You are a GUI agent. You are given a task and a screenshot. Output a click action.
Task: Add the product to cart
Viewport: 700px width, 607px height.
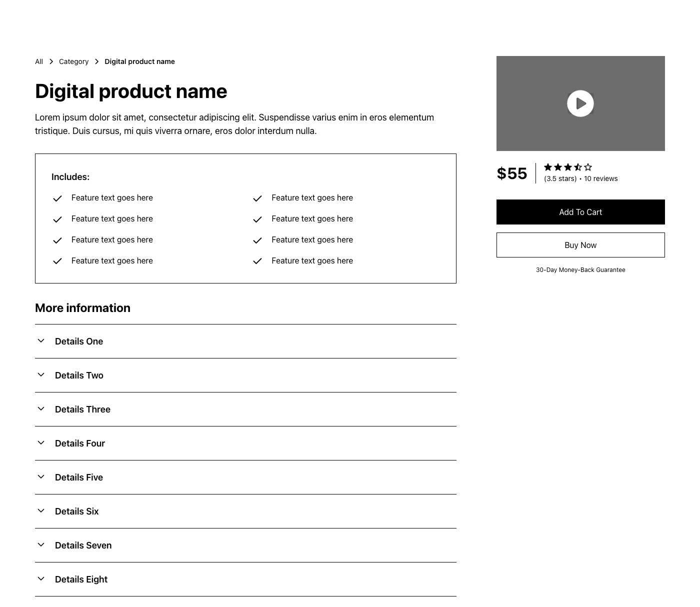(x=580, y=212)
